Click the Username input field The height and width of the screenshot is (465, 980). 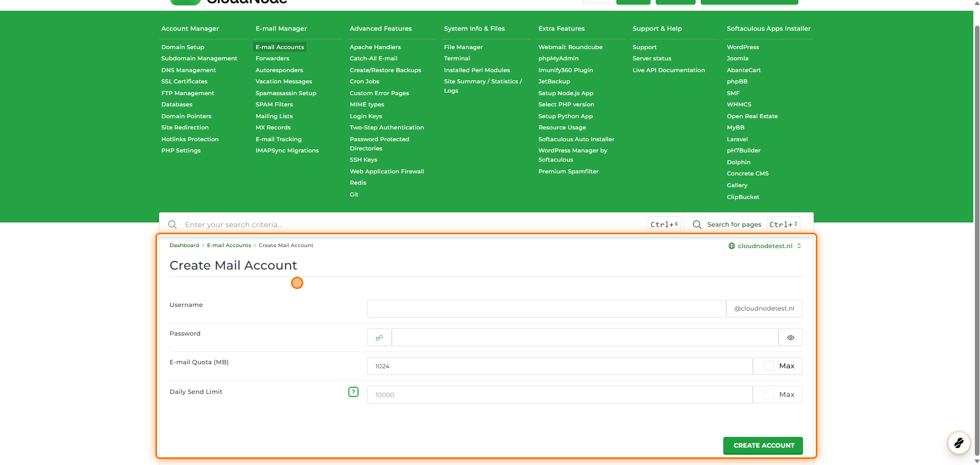click(x=546, y=308)
